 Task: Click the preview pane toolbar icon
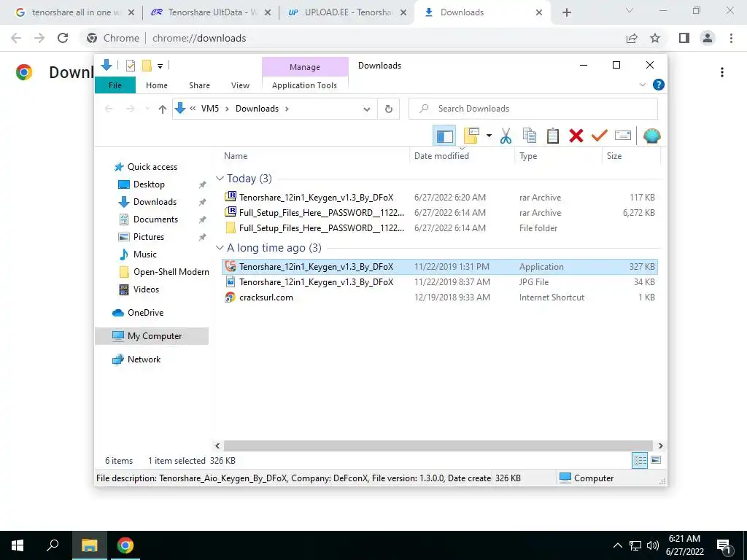444,136
